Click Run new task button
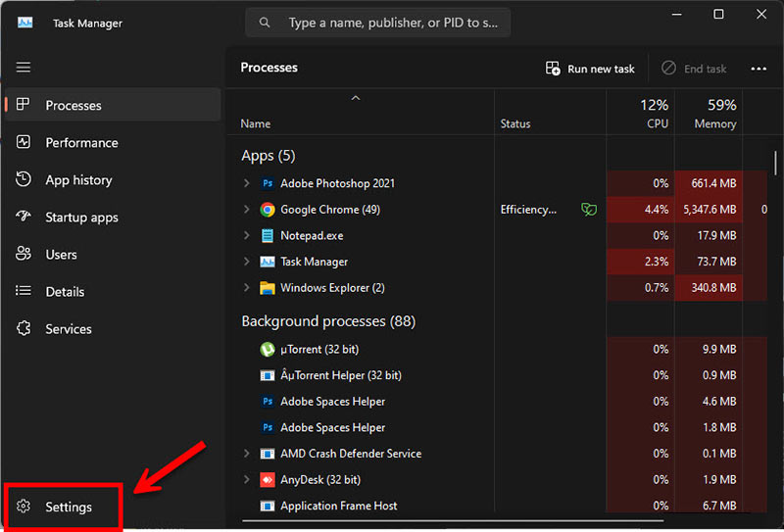Screen dimensions: 784x532 click(x=590, y=69)
